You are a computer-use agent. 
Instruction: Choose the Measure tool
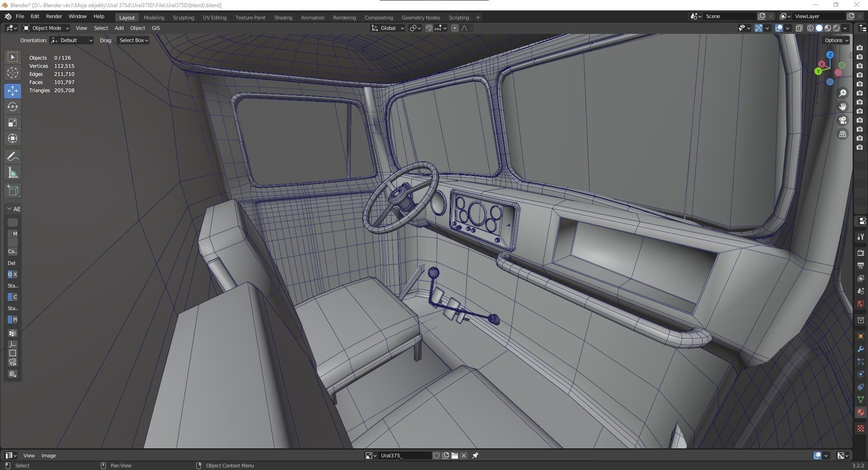tap(13, 173)
